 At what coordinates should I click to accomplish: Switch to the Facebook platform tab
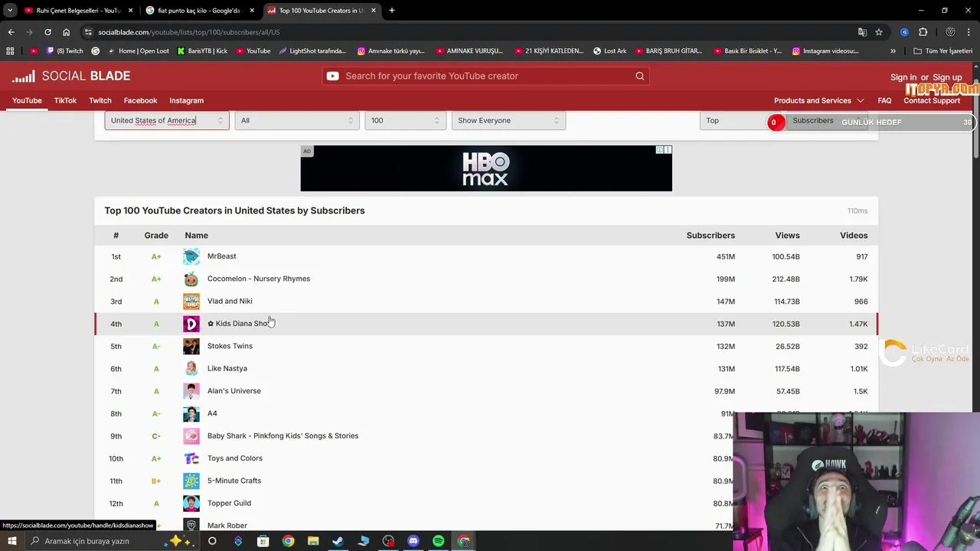click(x=140, y=100)
